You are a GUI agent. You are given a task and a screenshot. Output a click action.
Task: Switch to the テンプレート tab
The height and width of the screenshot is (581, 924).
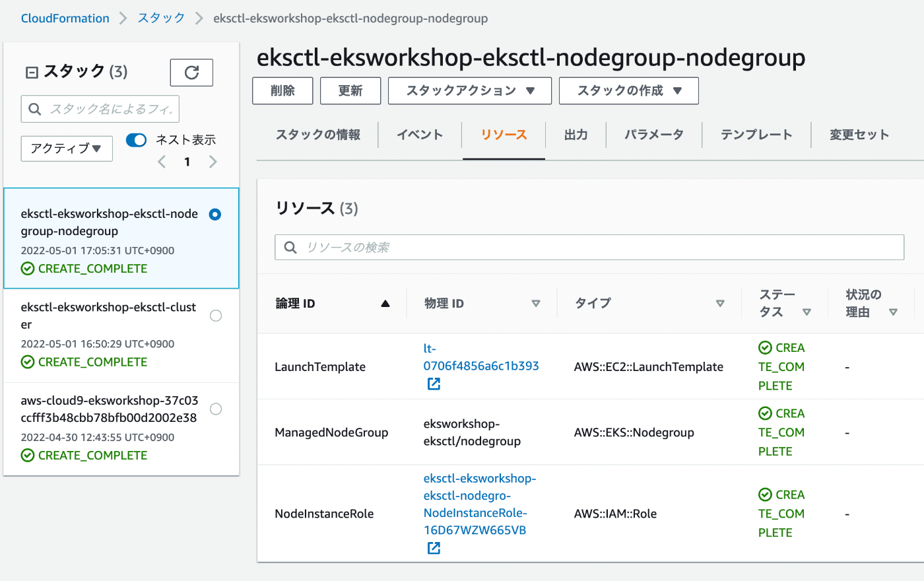click(x=756, y=135)
